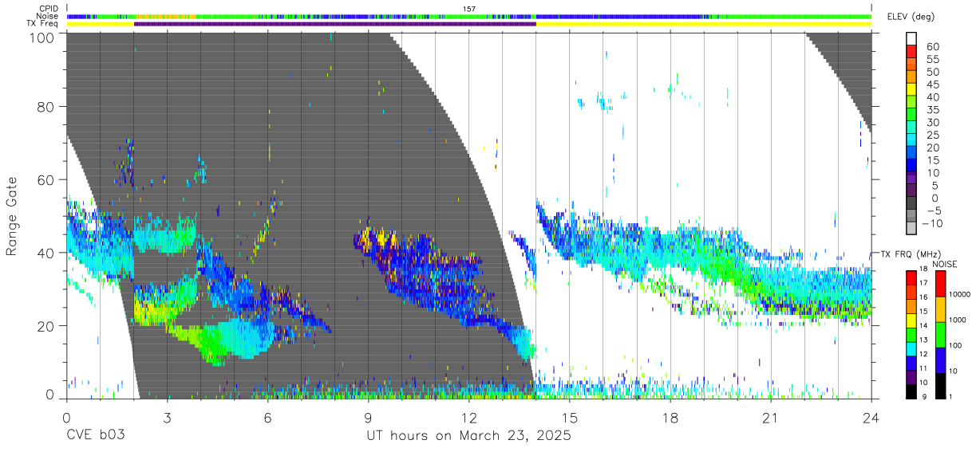
Task: Select the green 100–1000 NOISE bar segment
Action: pos(939,334)
